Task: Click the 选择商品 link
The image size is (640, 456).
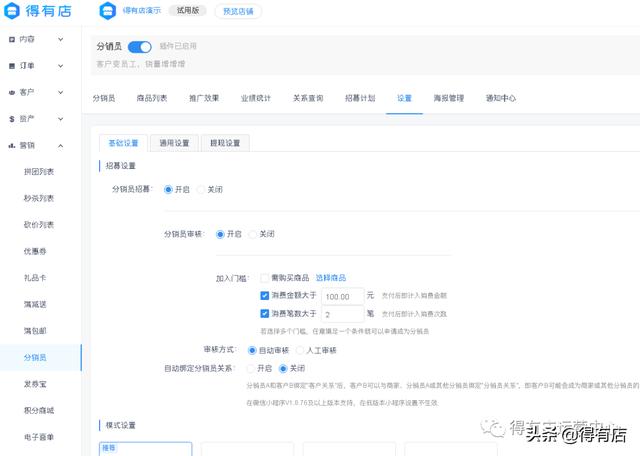Action: pyautogui.click(x=331, y=278)
